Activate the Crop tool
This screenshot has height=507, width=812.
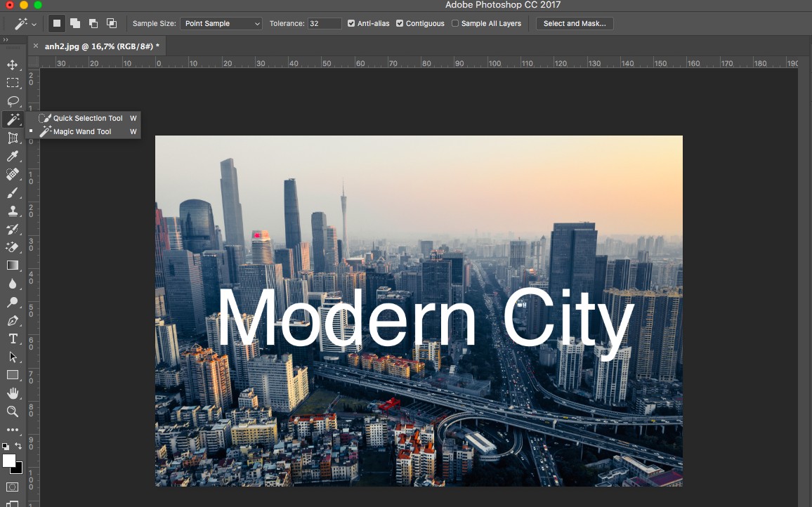click(13, 138)
